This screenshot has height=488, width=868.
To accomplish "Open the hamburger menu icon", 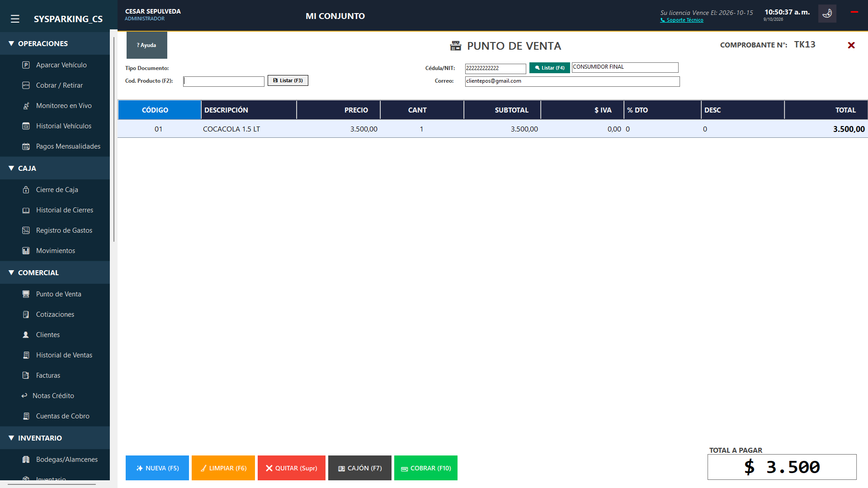I will point(15,19).
